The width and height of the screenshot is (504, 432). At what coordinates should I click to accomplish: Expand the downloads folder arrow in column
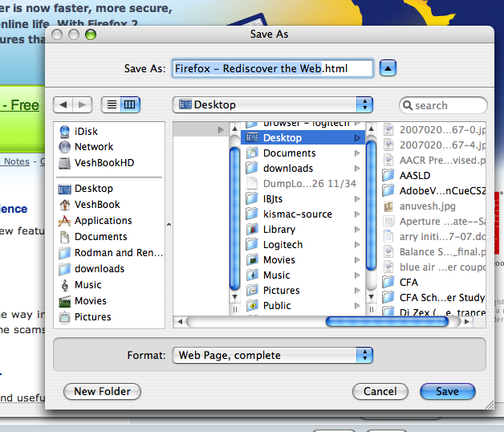tap(357, 169)
